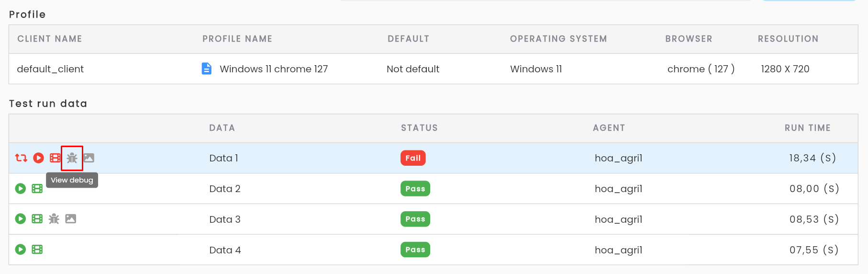
Task: Click the Windows 11 operating system value
Action: pos(536,69)
